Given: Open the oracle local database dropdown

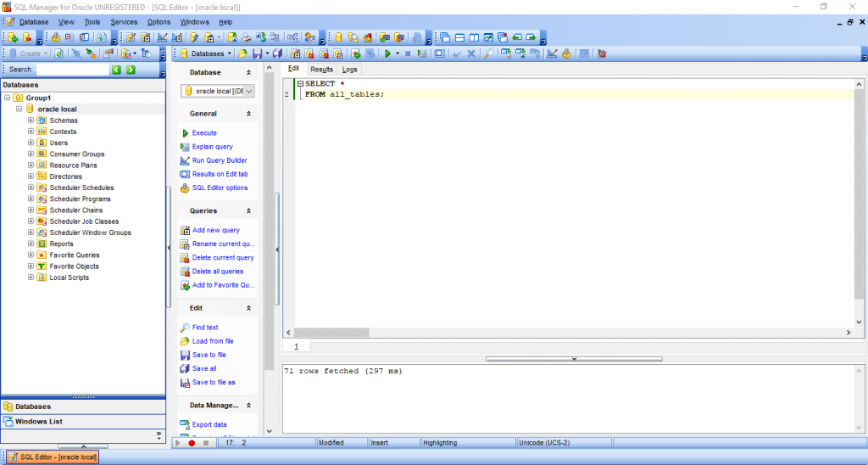Looking at the screenshot, I should pos(248,91).
